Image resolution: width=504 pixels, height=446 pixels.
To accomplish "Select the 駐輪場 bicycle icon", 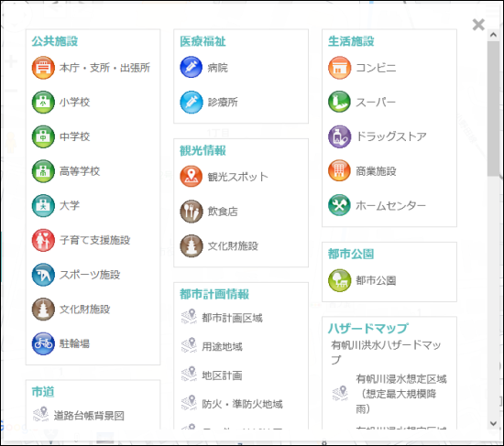I will (43, 343).
